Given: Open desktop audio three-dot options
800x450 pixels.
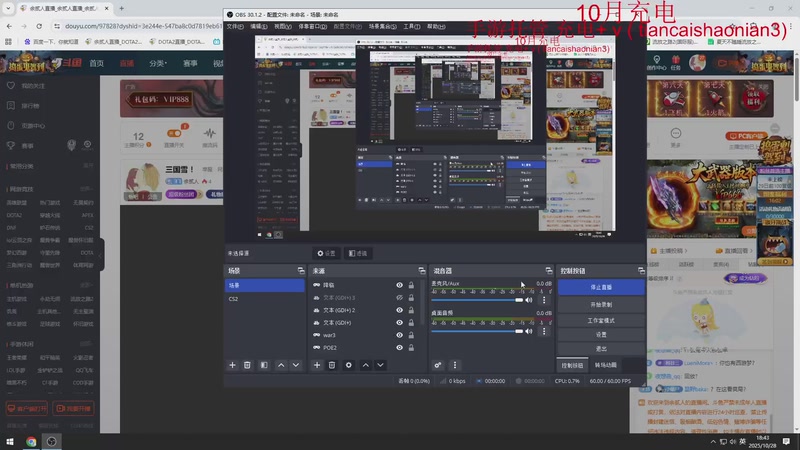Looking at the screenshot, I should coord(544,331).
